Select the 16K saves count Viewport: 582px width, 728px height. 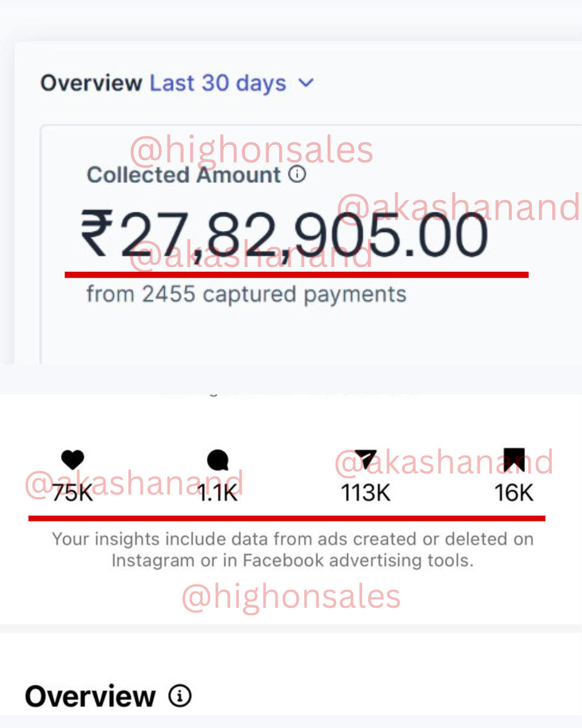[514, 493]
